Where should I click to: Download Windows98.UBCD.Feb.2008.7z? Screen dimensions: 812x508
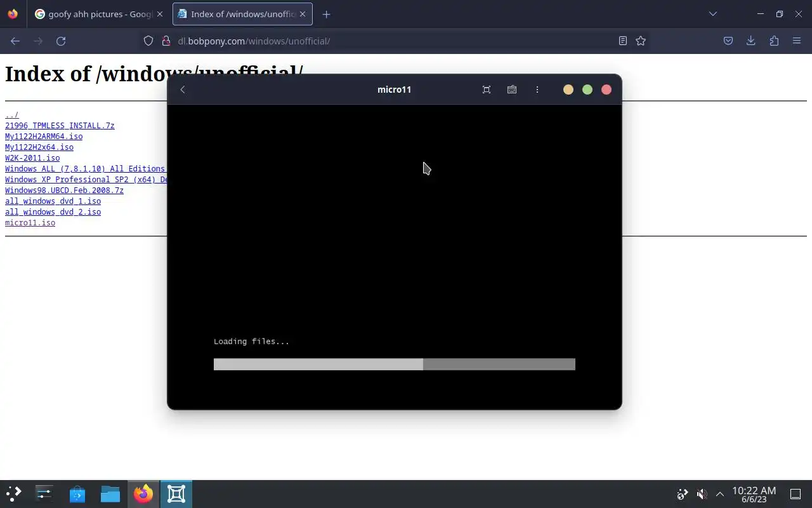point(64,190)
